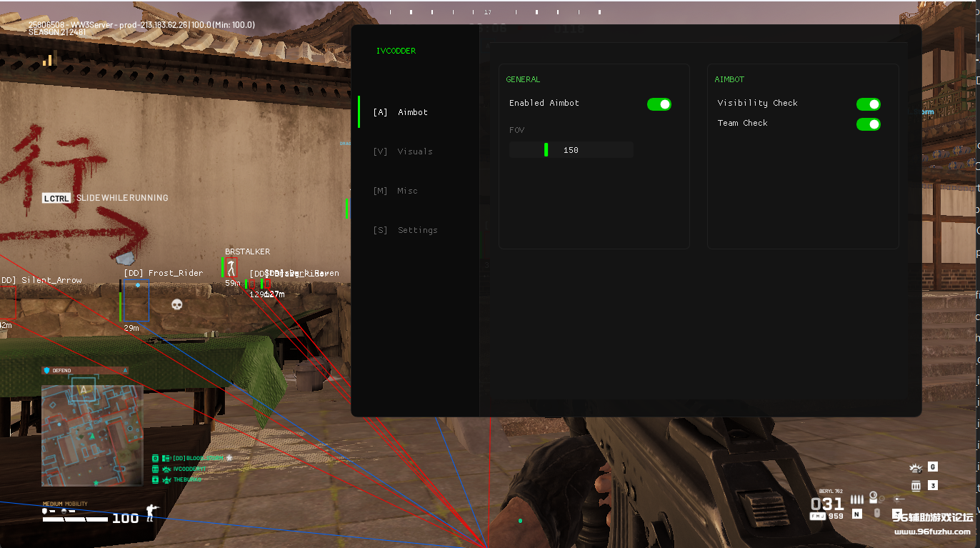Click the magazine icon beside key 3
The width and height of the screenshot is (980, 548).
click(x=916, y=486)
